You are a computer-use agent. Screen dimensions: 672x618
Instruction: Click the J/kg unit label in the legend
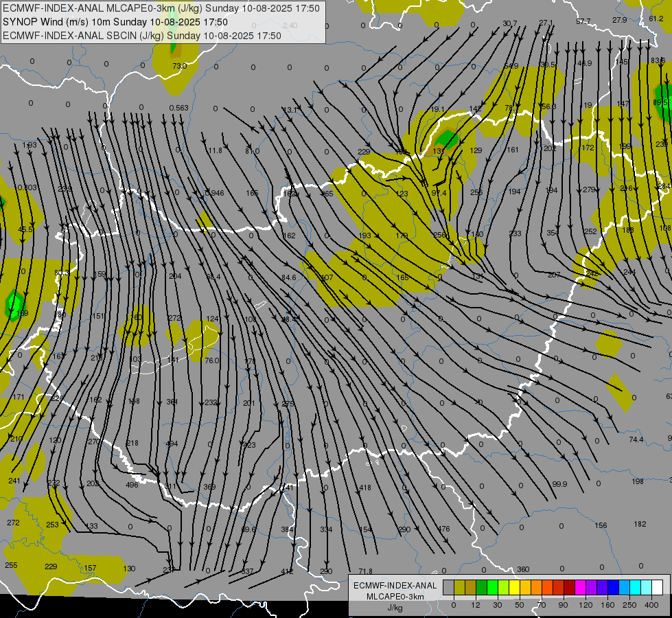pos(395,608)
